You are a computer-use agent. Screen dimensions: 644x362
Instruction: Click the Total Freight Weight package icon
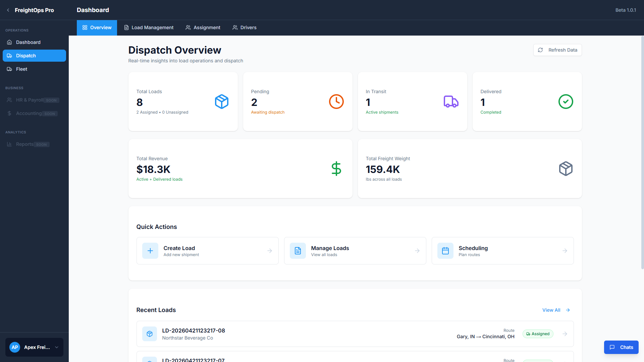[566, 169]
